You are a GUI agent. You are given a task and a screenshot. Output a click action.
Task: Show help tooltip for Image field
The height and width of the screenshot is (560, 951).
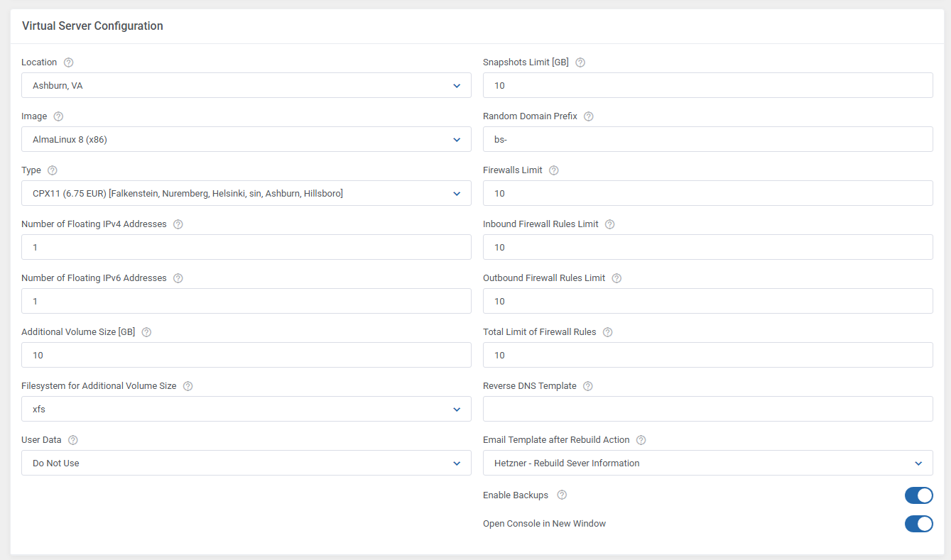pyautogui.click(x=59, y=116)
